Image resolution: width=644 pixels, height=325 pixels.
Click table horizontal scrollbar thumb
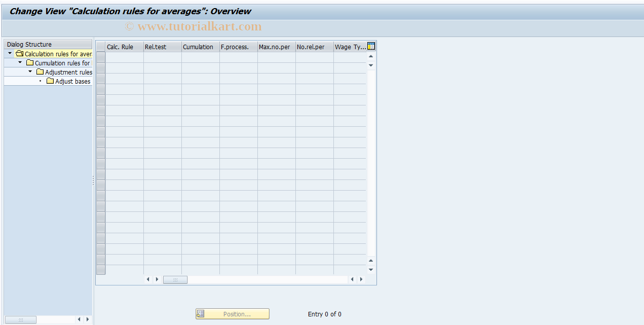coord(175,279)
